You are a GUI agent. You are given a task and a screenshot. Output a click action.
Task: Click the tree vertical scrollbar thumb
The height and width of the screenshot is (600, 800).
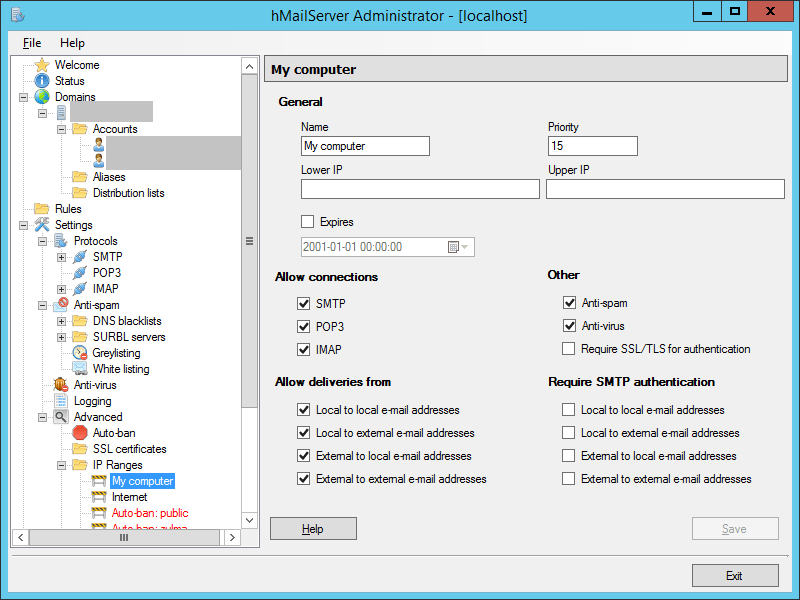pyautogui.click(x=249, y=241)
